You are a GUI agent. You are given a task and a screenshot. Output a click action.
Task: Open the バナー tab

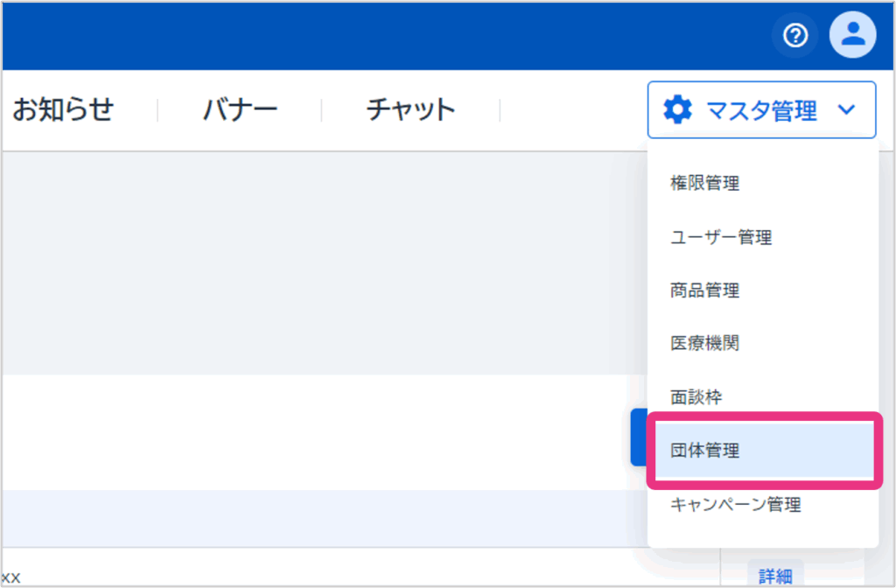click(240, 110)
